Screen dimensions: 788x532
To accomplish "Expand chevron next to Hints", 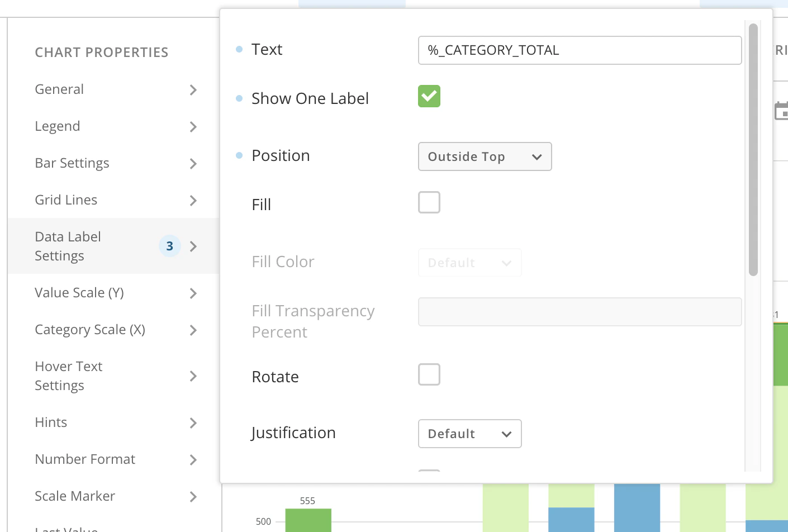I will pyautogui.click(x=193, y=423).
